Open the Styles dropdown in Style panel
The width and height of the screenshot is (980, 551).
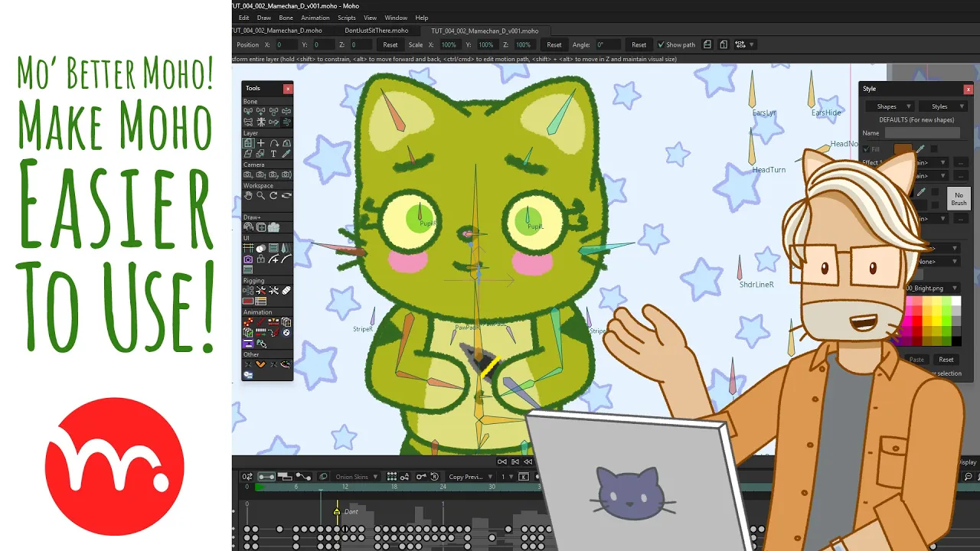(x=943, y=106)
